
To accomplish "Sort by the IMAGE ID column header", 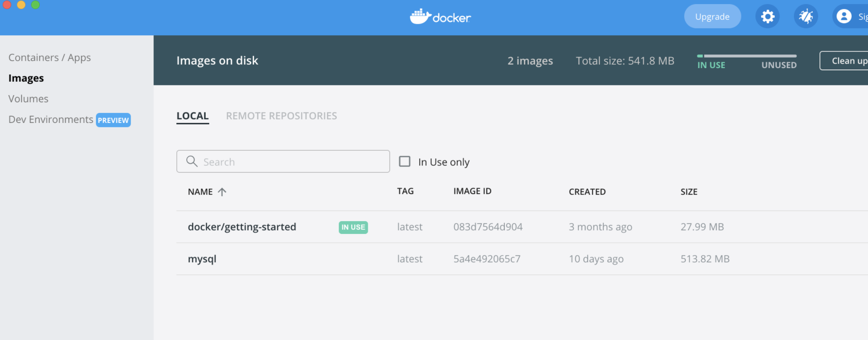I will (x=472, y=191).
